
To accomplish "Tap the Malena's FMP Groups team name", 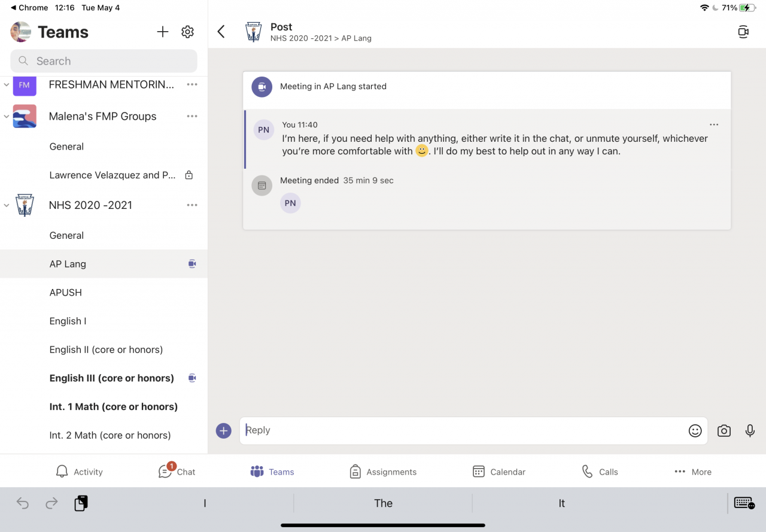I will pyautogui.click(x=103, y=116).
